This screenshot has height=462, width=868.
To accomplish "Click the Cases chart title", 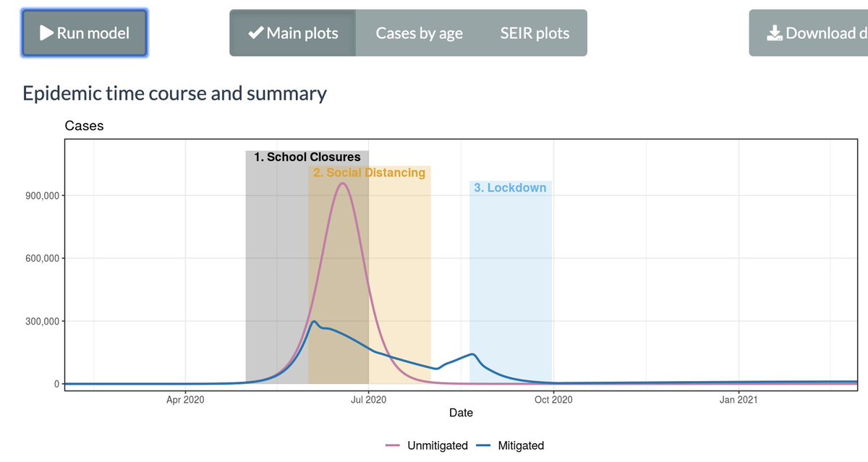I will (84, 126).
